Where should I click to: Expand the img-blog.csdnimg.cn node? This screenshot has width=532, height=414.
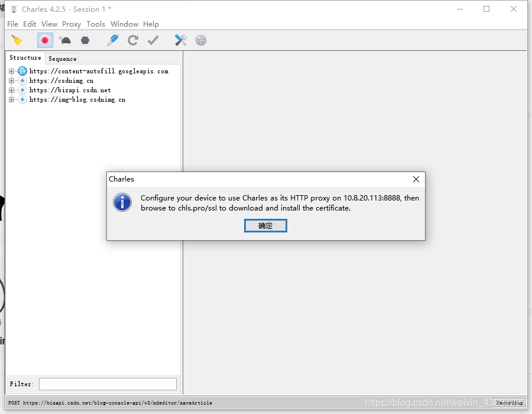click(x=12, y=100)
